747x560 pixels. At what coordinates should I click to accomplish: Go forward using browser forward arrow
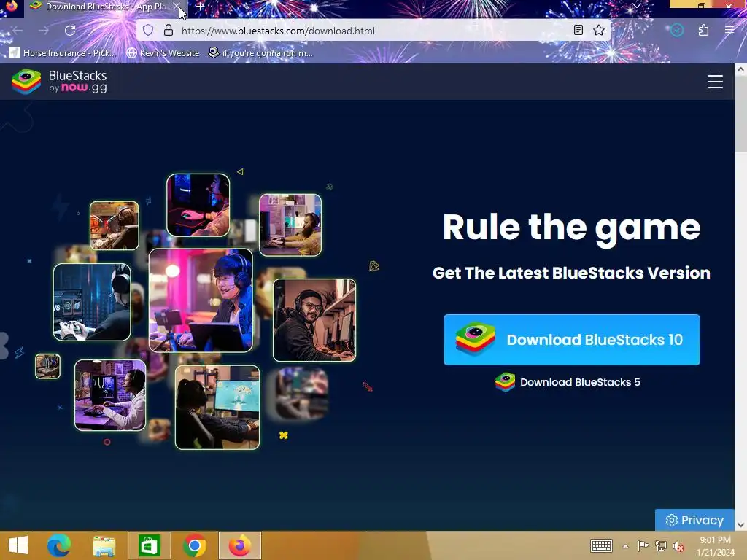(x=44, y=31)
